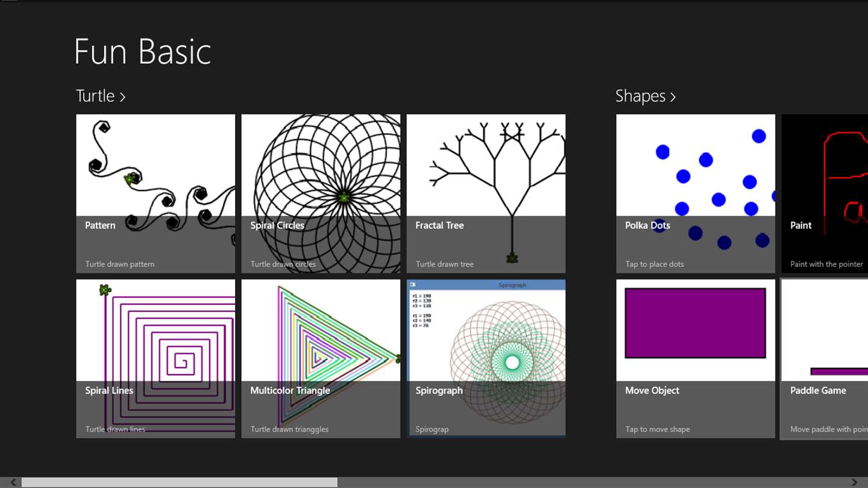Click the "Turtle drawn tree" subtitle

445,264
